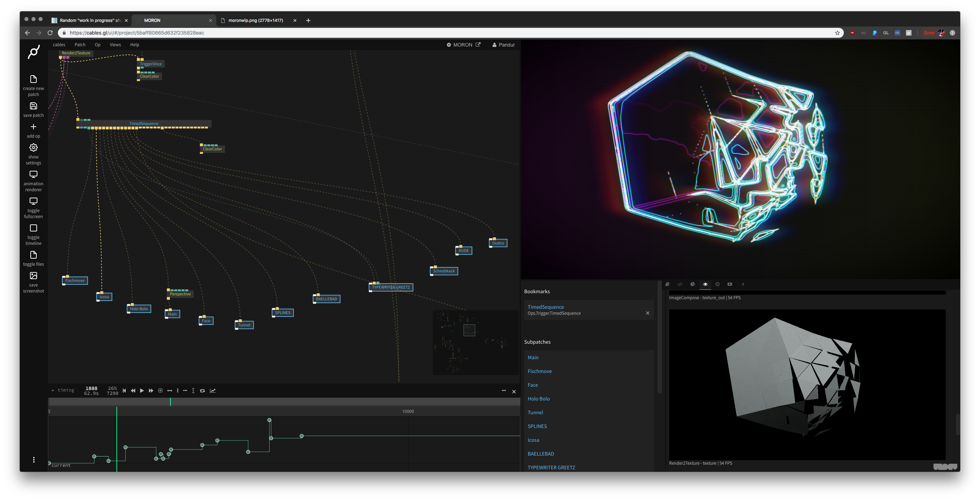Click the create new patch icon
Image resolution: width=980 pixels, height=500 pixels.
click(34, 79)
